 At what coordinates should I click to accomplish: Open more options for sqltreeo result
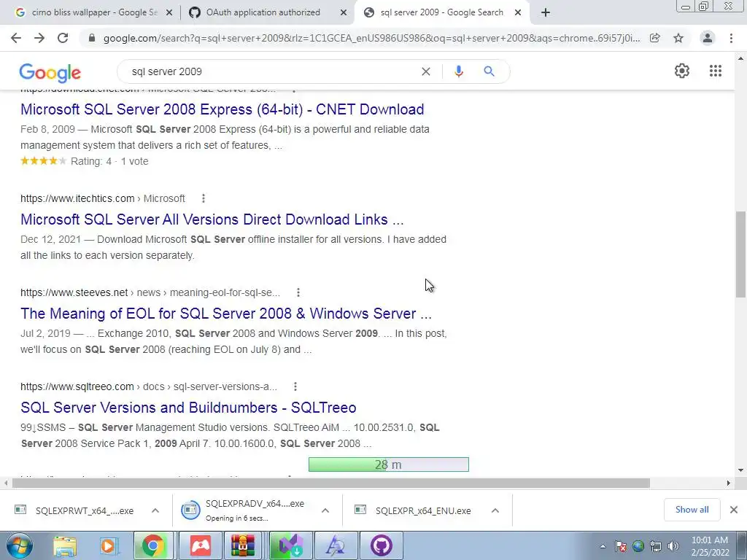point(295,386)
